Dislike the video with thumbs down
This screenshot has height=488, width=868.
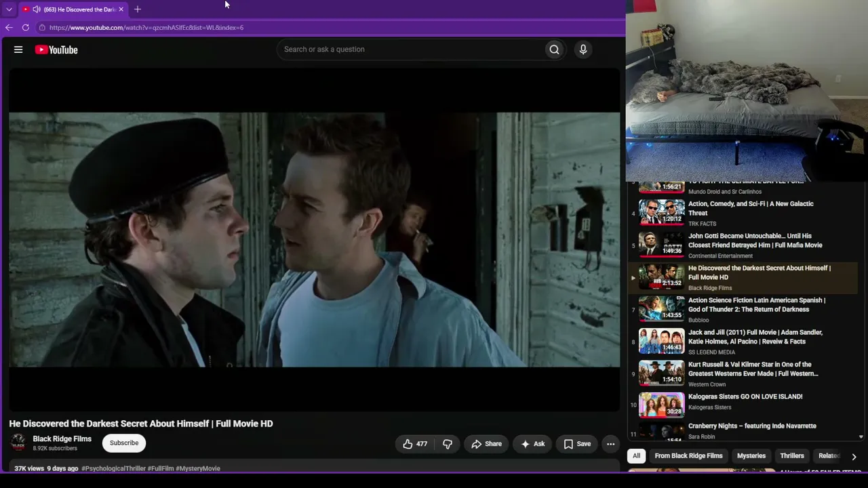(448, 444)
